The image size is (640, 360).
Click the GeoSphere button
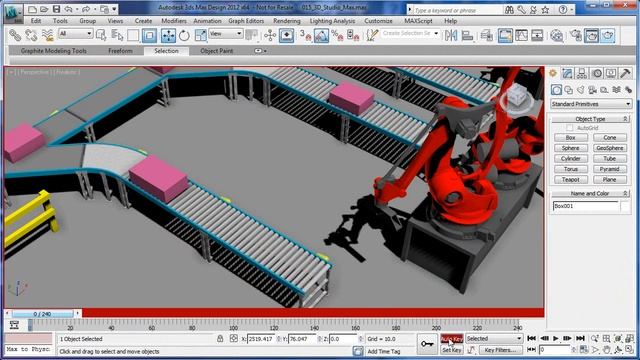[x=610, y=148]
